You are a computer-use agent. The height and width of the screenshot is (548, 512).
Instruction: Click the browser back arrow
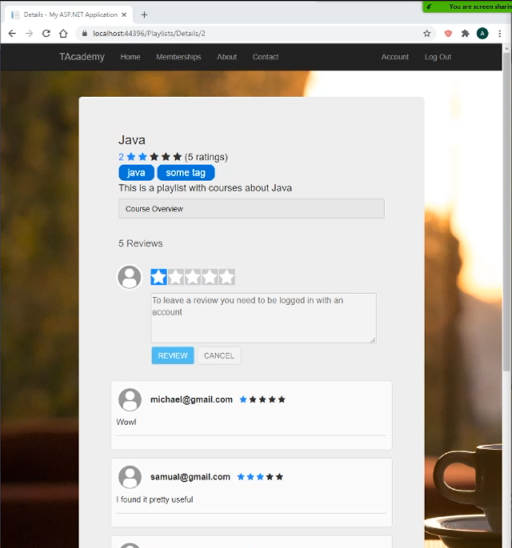tap(12, 34)
